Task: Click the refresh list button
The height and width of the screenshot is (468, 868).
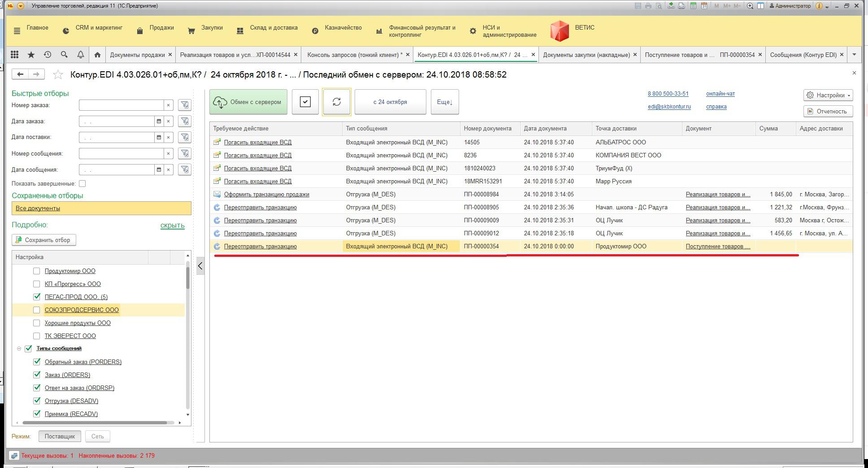Action: click(x=337, y=102)
